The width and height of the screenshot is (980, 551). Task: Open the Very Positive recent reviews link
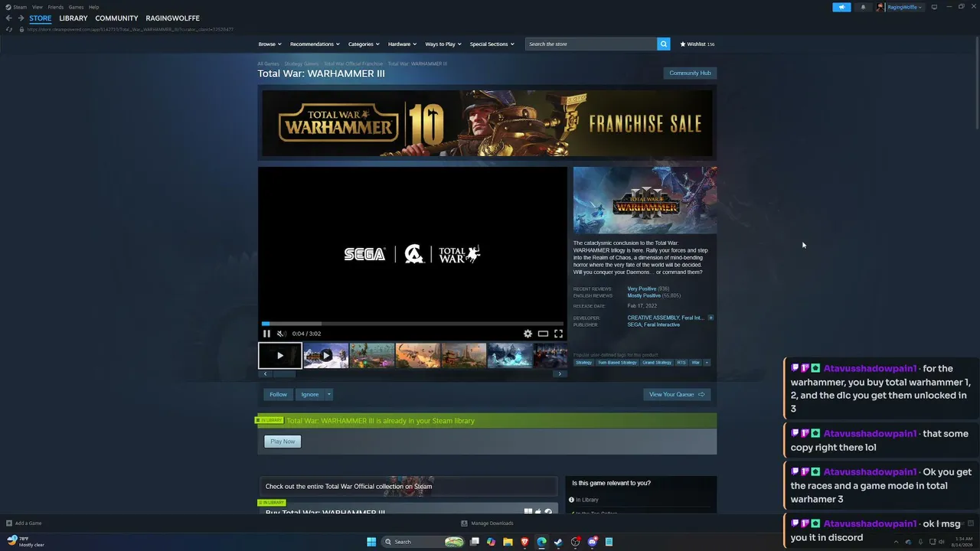(x=642, y=289)
